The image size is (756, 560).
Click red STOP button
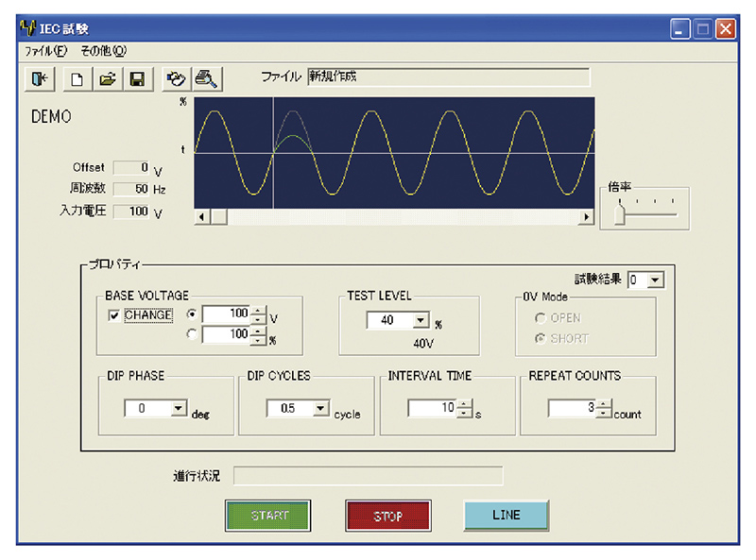coord(388,516)
